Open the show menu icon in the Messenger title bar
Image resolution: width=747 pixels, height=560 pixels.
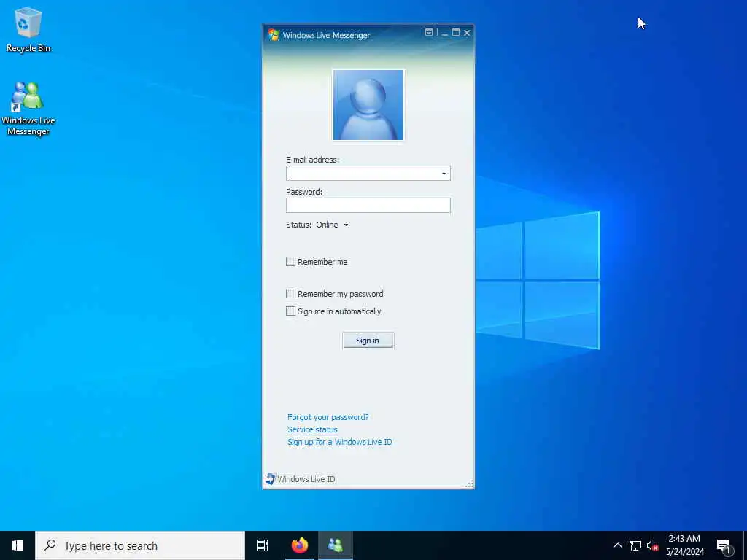pyautogui.click(x=429, y=32)
